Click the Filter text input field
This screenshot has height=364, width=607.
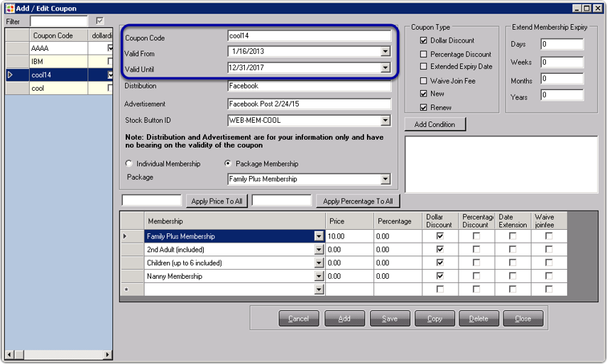click(59, 21)
